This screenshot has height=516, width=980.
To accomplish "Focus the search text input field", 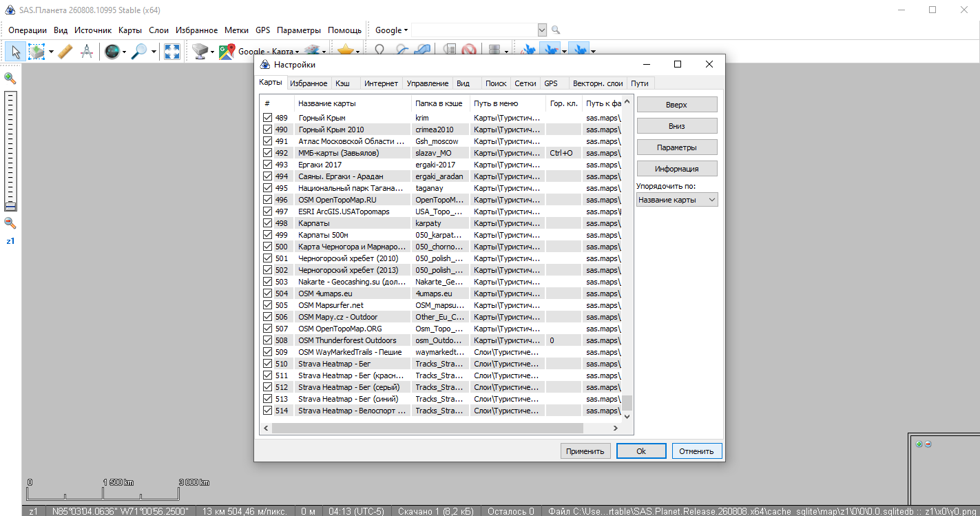I will point(474,30).
